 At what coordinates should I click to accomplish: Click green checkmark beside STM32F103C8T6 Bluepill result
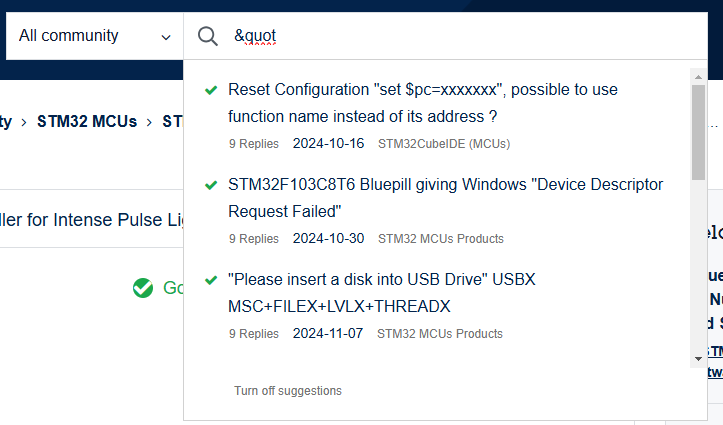(211, 185)
